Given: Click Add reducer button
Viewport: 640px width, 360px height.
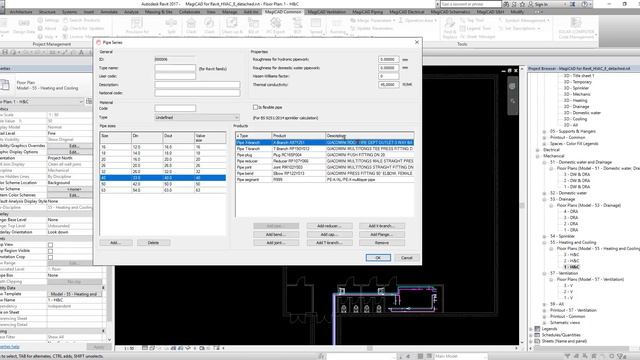Looking at the screenshot, I should pyautogui.click(x=329, y=226).
